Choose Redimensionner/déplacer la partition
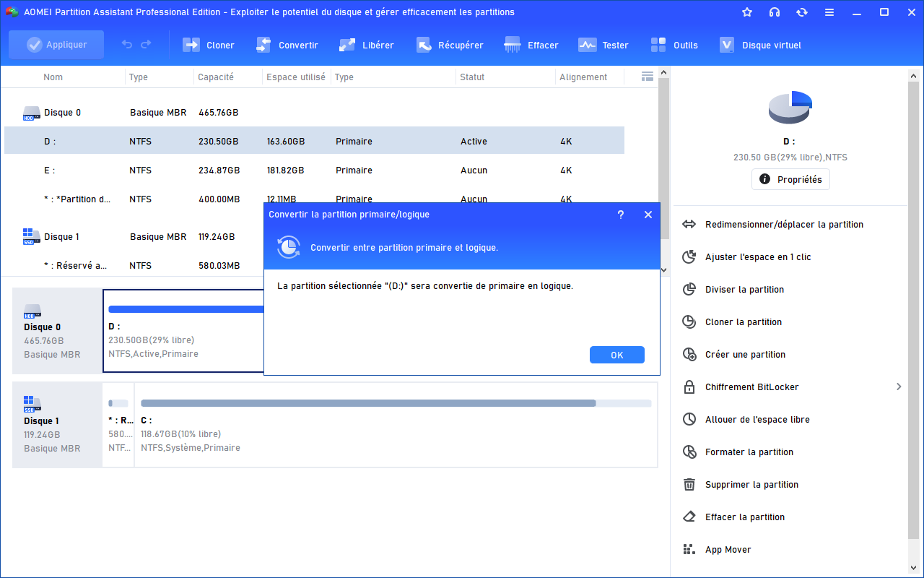The image size is (924, 578). click(784, 225)
